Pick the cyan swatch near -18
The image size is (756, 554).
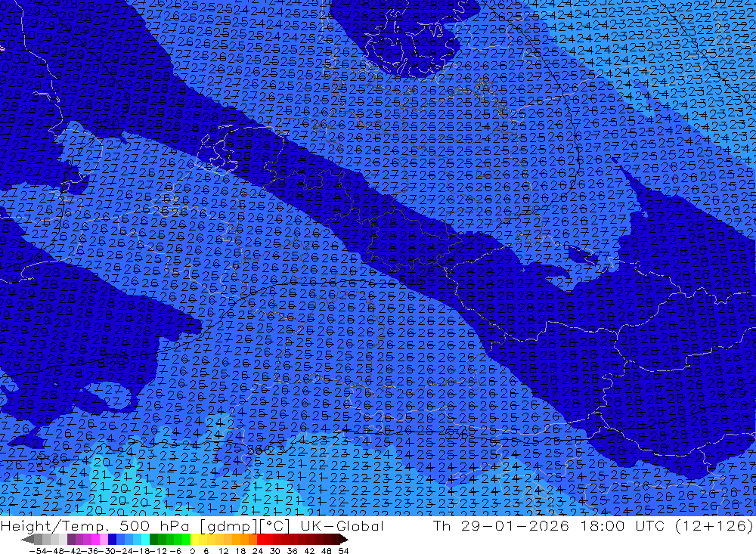(145, 539)
